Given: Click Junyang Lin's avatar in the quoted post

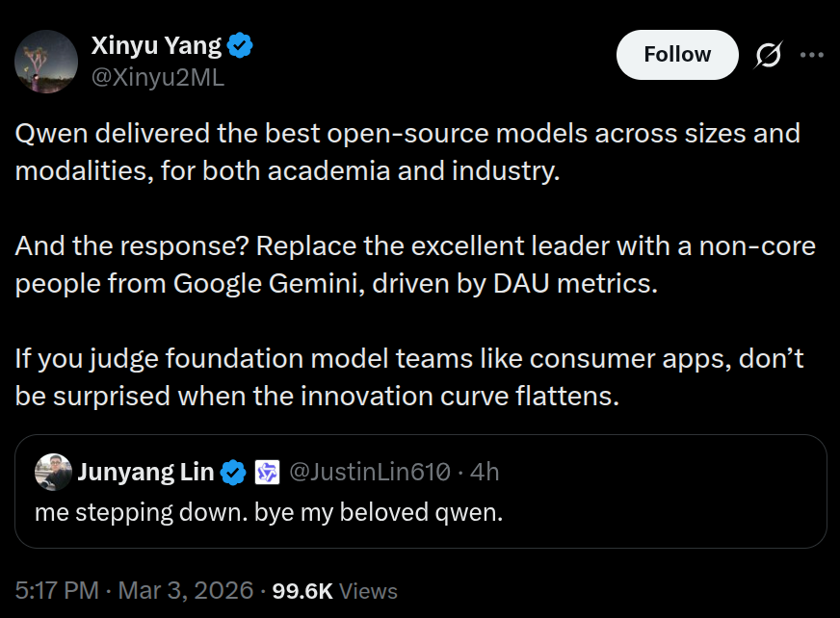Looking at the screenshot, I should pos(53,472).
